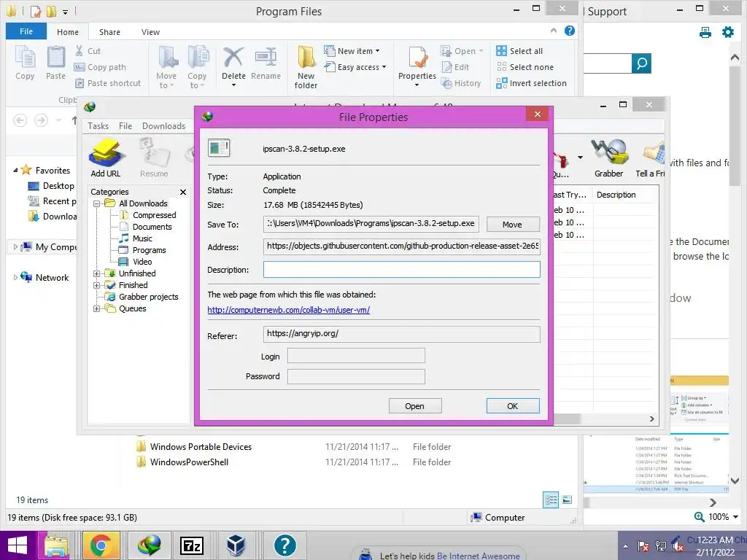Click the zoom magnifier icon near 100%
Viewport: 747px width, 560px height.
point(699,517)
